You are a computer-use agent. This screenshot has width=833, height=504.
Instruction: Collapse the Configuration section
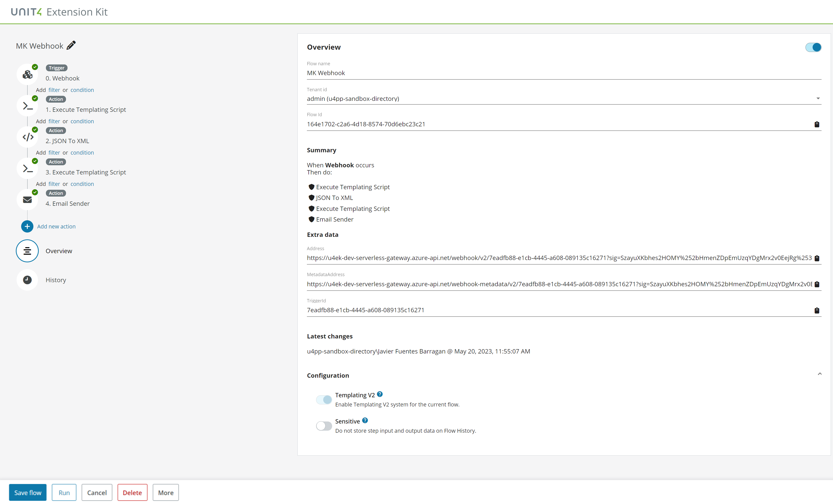point(819,374)
